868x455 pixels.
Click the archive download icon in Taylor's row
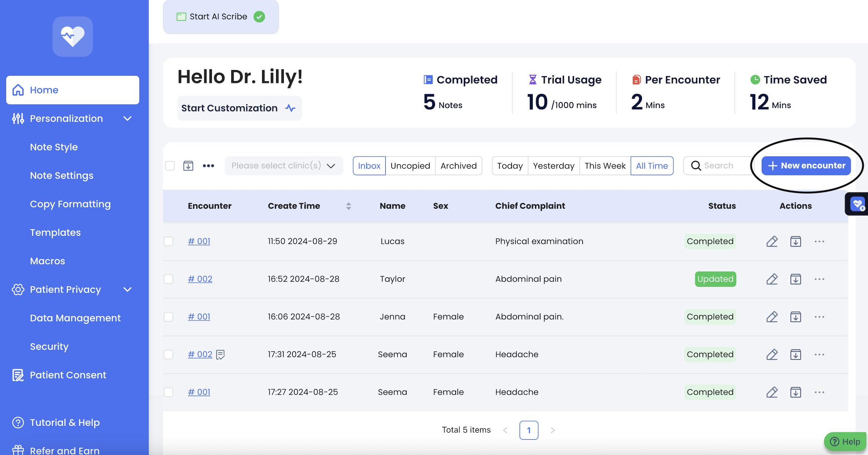[x=796, y=279]
